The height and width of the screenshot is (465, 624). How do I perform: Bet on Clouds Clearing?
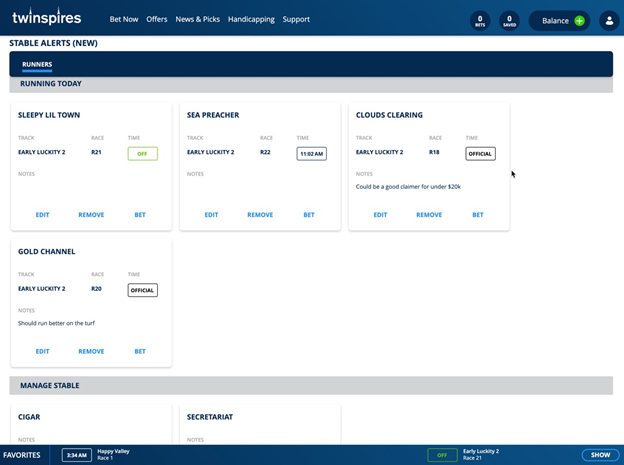point(478,215)
